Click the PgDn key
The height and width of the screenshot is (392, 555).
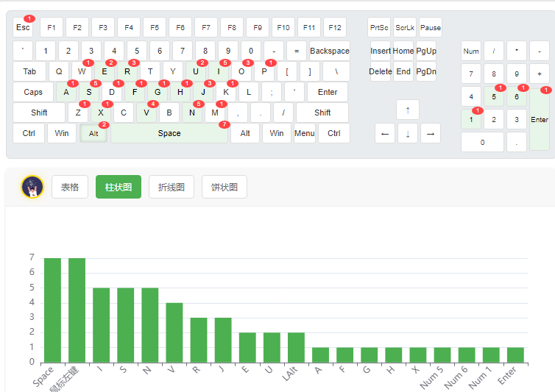coord(426,71)
